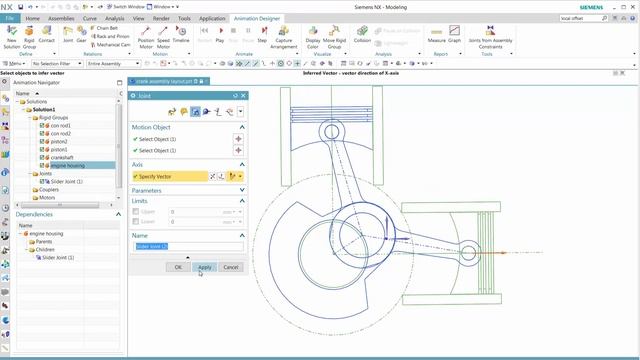Click the Joint tool in ribbon
Viewport: 640px width, 360px height.
click(68, 34)
